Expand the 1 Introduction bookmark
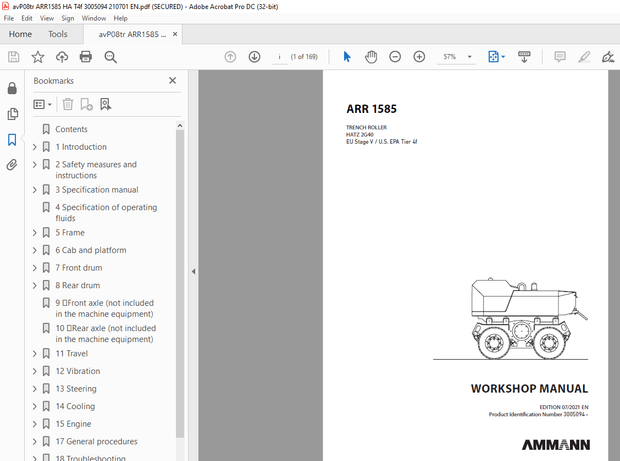Image resolution: width=620 pixels, height=461 pixels. pyautogui.click(x=35, y=147)
